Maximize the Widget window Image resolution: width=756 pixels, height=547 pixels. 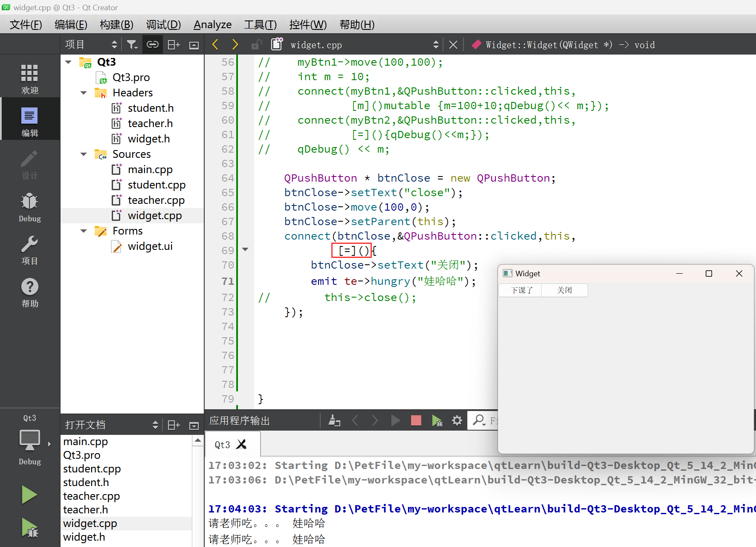coord(709,273)
